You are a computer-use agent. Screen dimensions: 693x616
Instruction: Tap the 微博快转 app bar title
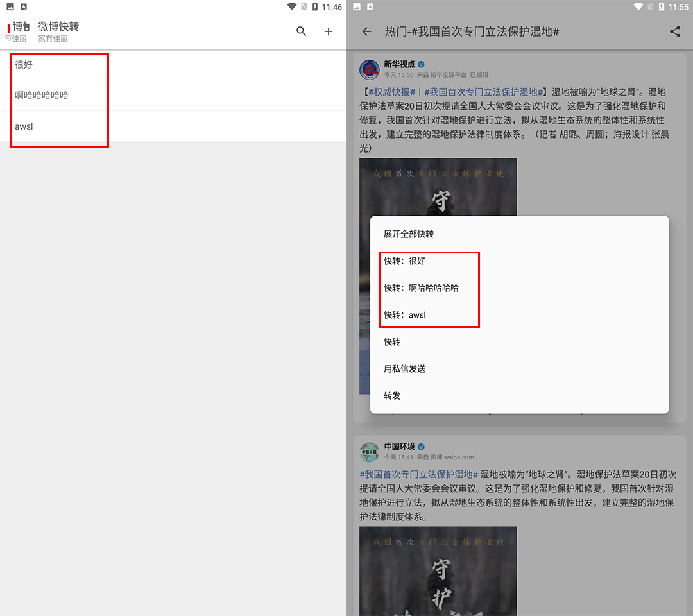pos(58,26)
